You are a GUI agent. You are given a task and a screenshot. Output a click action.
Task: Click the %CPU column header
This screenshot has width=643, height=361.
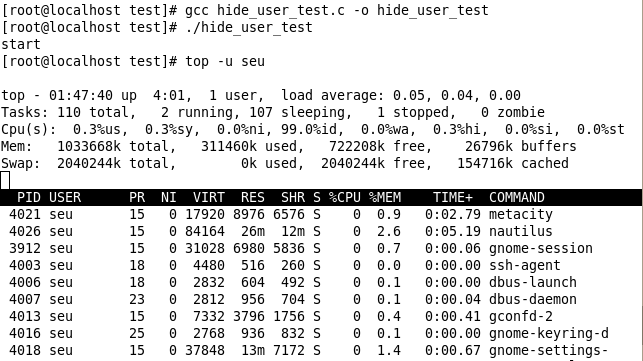point(344,197)
